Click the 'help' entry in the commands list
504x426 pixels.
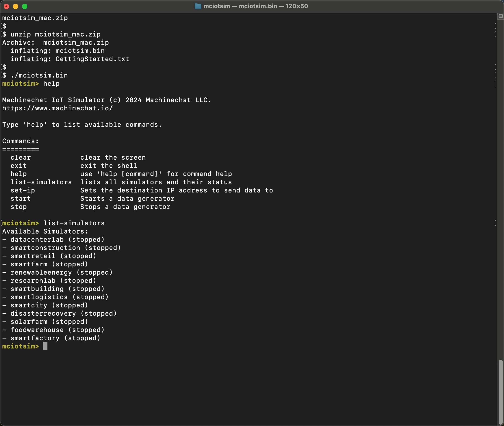tap(19, 174)
